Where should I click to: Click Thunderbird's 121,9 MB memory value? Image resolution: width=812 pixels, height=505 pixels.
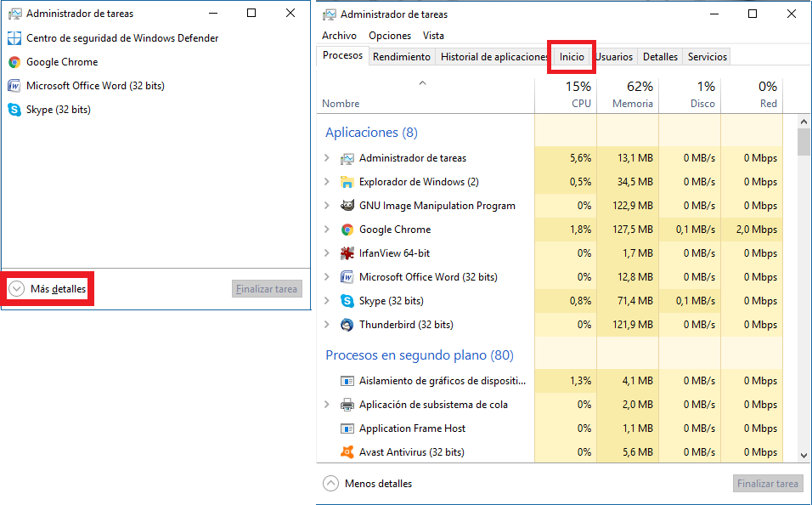coord(632,325)
